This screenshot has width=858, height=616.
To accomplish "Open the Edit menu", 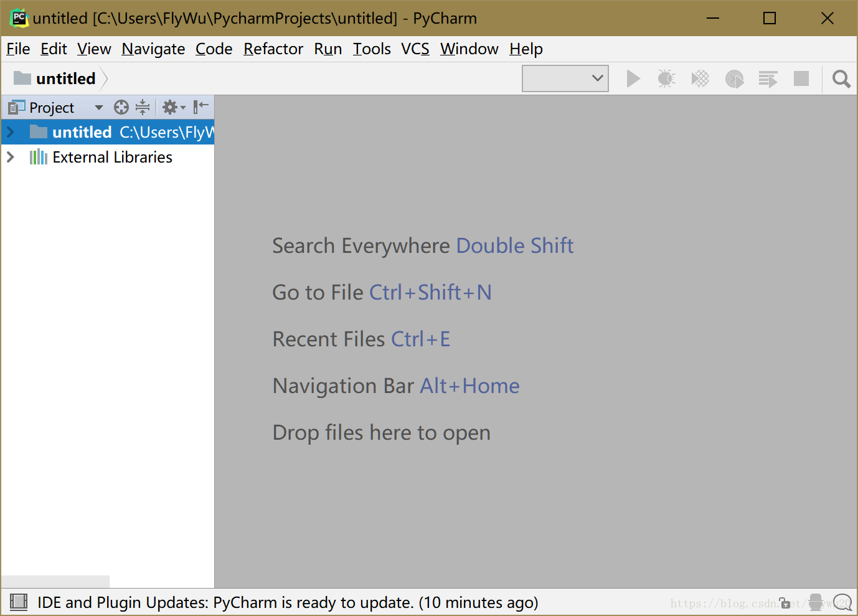I will tap(54, 49).
